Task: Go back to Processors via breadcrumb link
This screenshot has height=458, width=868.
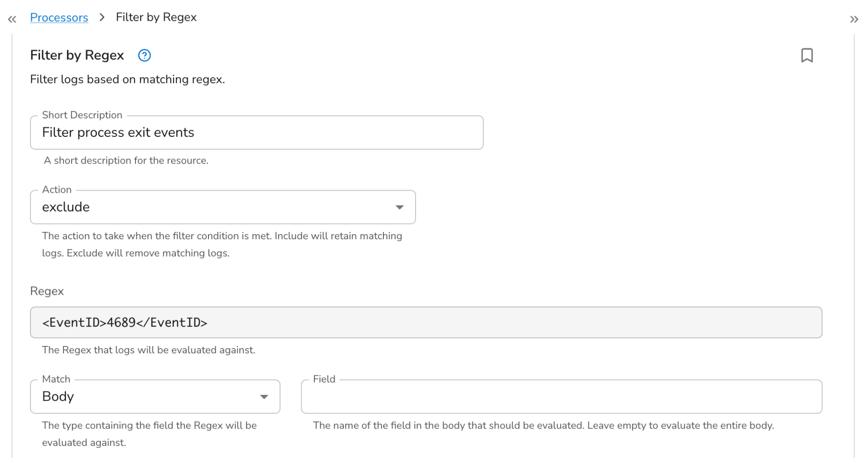Action: point(59,17)
